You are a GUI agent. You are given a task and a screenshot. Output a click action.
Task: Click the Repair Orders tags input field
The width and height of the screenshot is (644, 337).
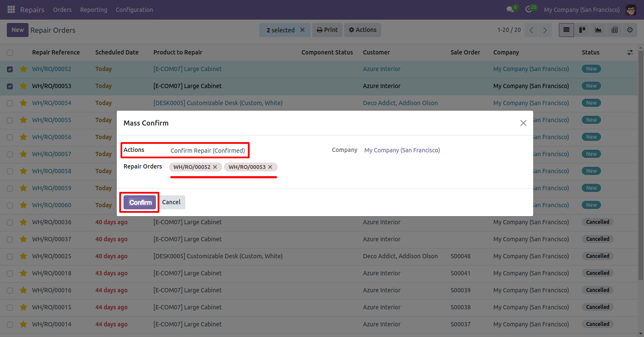(x=298, y=167)
